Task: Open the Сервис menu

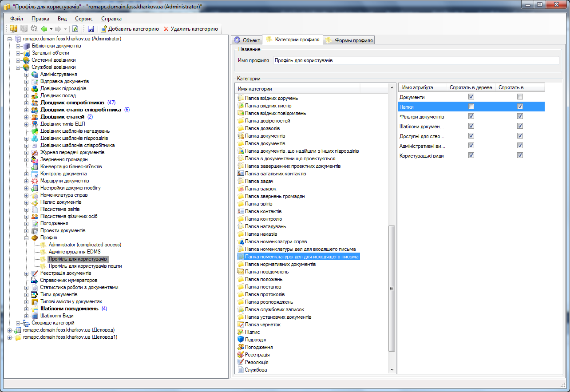Action: tap(84, 19)
